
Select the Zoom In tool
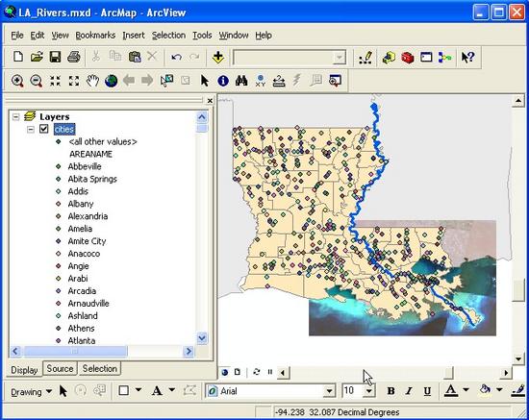(x=17, y=81)
